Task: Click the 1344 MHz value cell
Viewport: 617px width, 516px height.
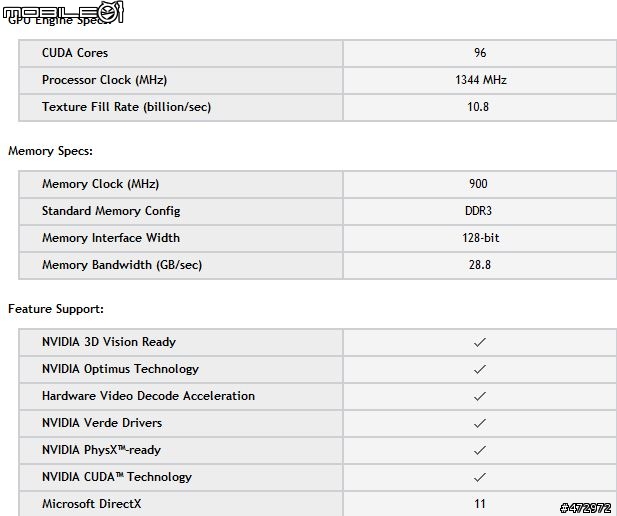Action: click(480, 80)
